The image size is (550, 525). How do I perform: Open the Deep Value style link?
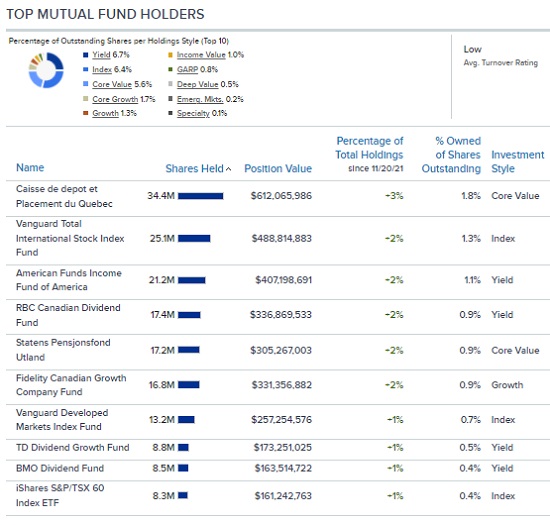click(197, 84)
